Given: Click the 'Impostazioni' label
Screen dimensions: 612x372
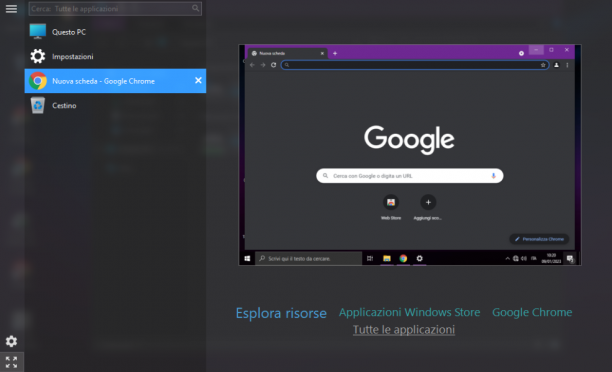Looking at the screenshot, I should [x=73, y=57].
